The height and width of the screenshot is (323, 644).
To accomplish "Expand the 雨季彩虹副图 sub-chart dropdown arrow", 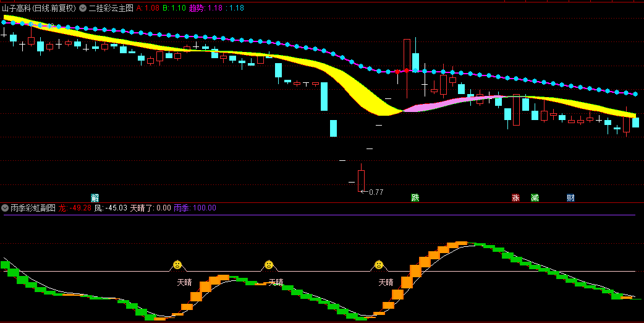I will coord(5,208).
